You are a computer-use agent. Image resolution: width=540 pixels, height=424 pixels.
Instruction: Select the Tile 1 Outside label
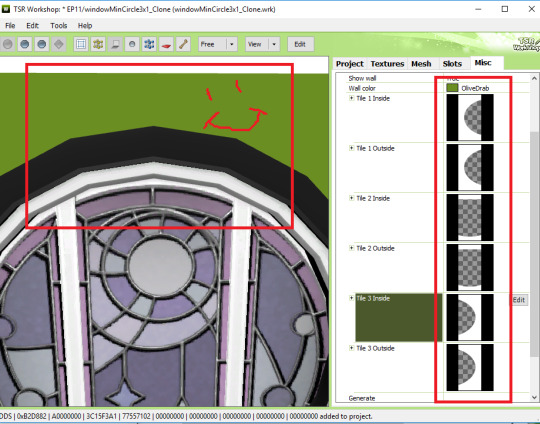click(x=375, y=148)
